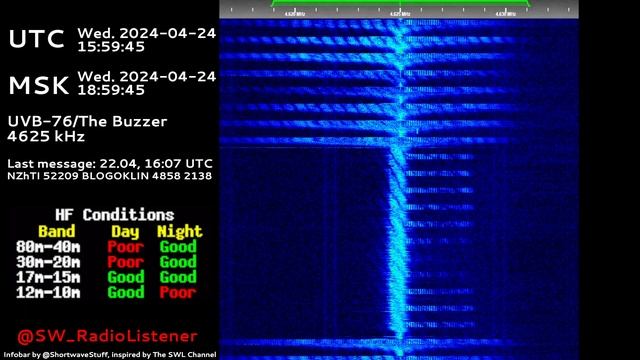
Task: Click the MSK time 18:59:45
Action: [x=111, y=90]
